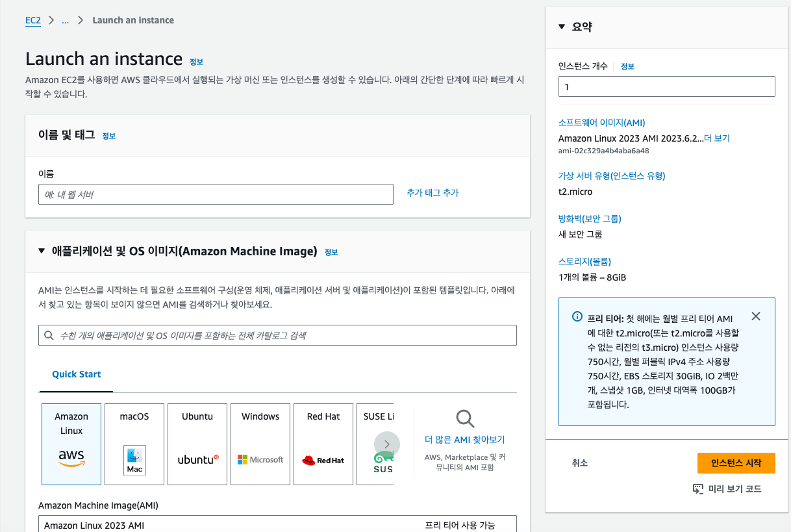Screen dimensions: 791x532
Task: Click the 새 보안 그룹 text
Action: coord(580,234)
